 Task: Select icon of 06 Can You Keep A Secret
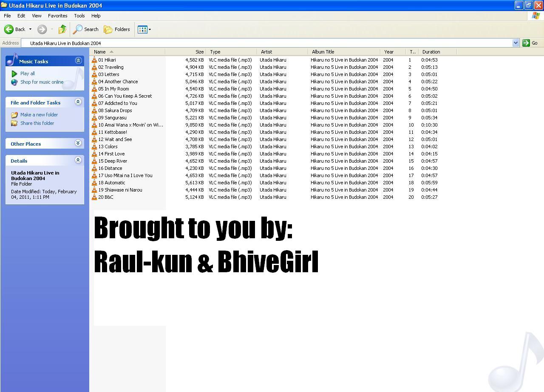click(94, 96)
